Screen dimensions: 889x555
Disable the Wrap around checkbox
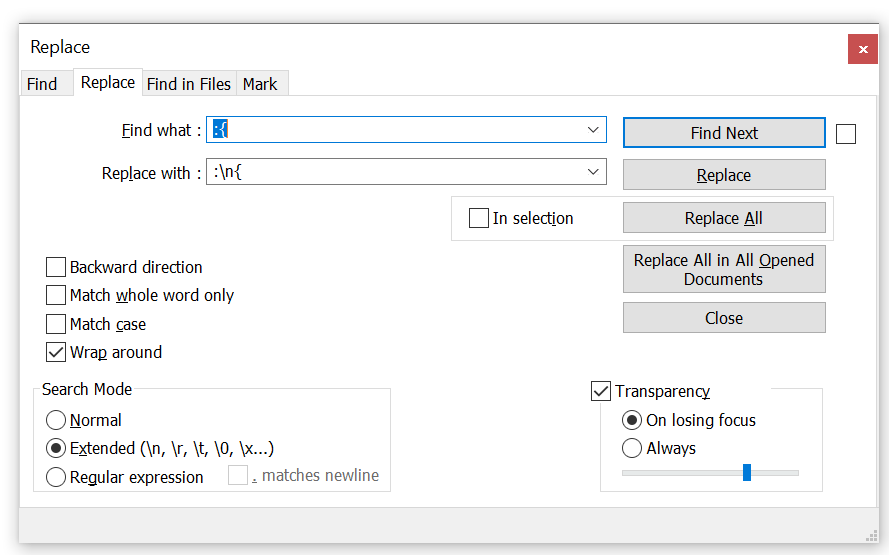(56, 352)
